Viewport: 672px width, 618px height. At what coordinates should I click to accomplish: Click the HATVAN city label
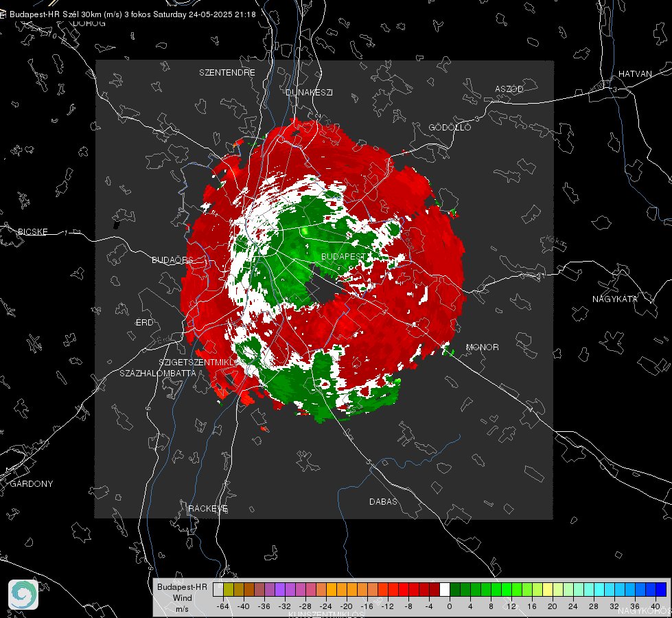point(635,73)
